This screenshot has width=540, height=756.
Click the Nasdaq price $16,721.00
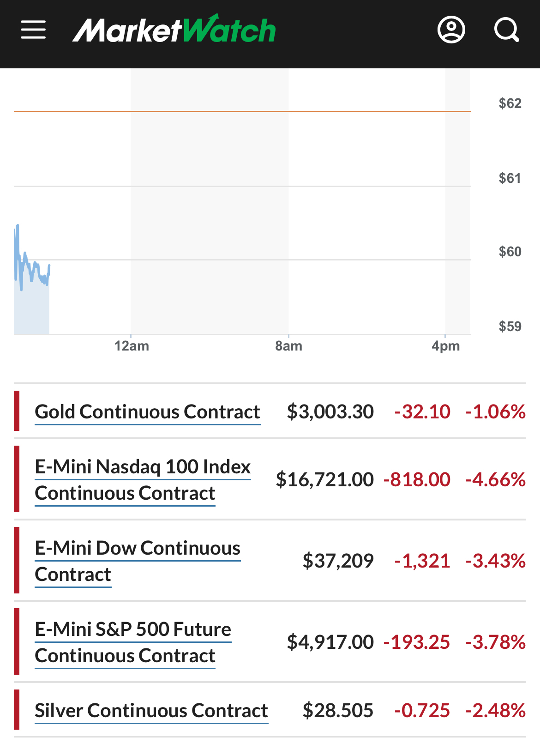[324, 479]
